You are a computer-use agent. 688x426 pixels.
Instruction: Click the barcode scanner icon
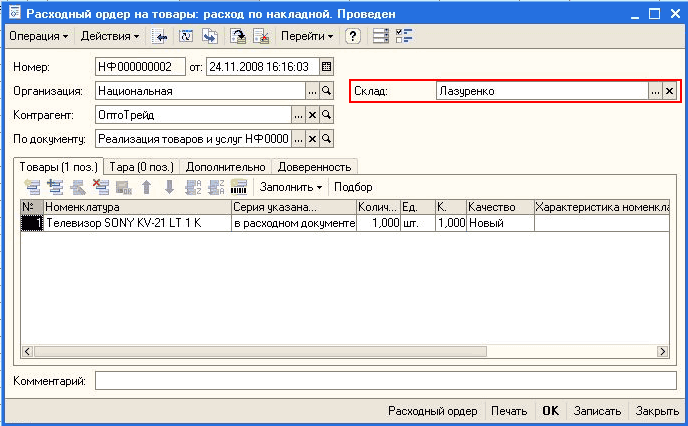[239, 187]
